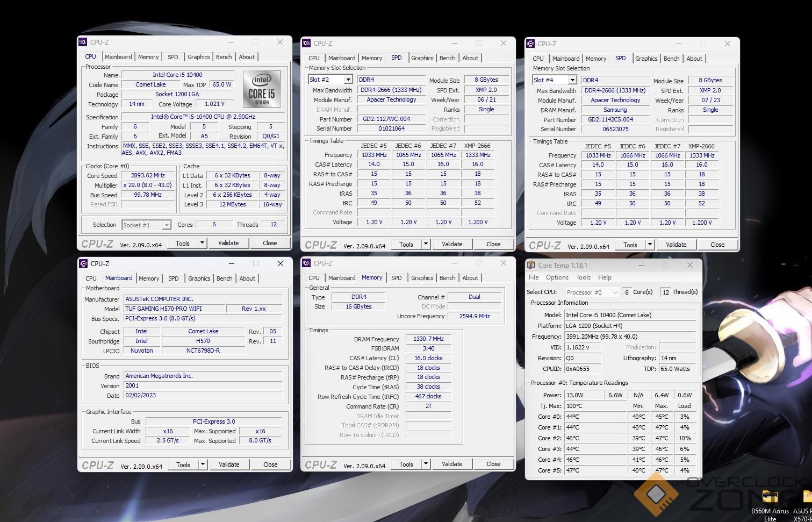Click the LPCIO chip value 'NCT6798D-R'
Image resolution: width=812 pixels, height=522 pixels.
203,351
